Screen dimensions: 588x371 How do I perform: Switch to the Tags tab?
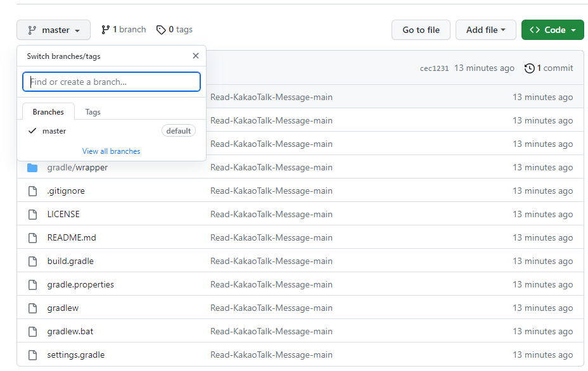pyautogui.click(x=93, y=111)
